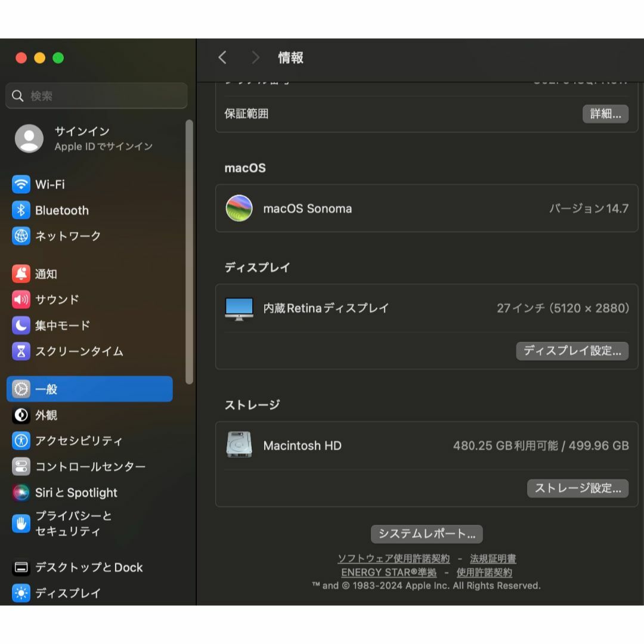
Task: Select Wi-Fi label in sidebar
Action: pyautogui.click(x=50, y=184)
